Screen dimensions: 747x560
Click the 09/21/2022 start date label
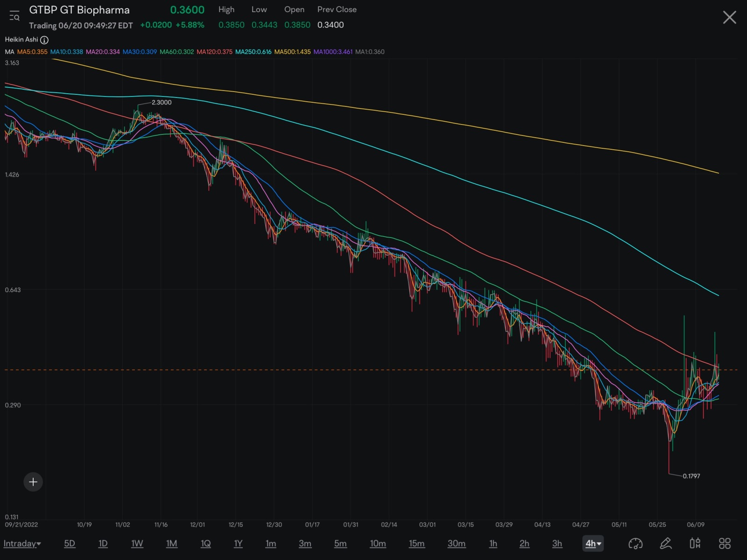pos(21,525)
